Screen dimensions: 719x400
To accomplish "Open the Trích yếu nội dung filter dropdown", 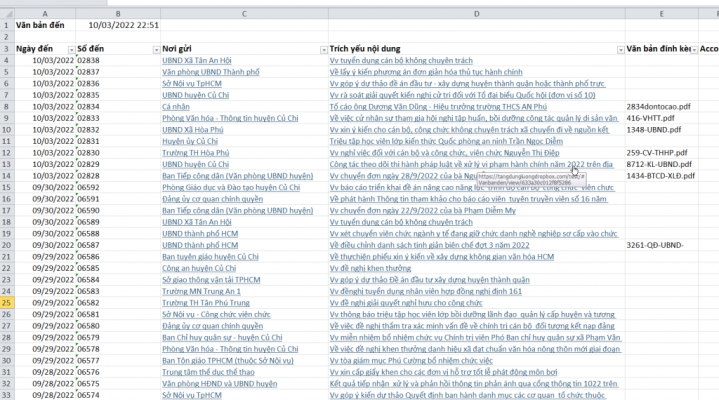I will tap(620, 50).
